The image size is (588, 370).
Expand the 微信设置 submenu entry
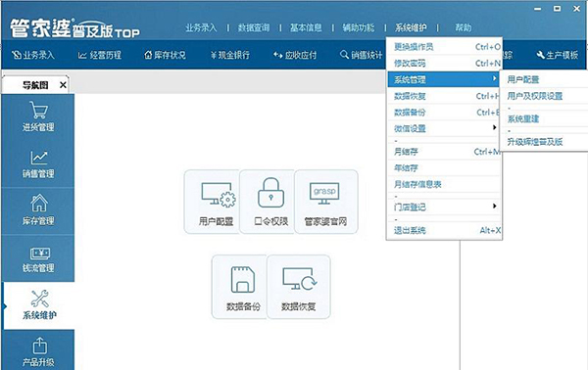pos(444,128)
